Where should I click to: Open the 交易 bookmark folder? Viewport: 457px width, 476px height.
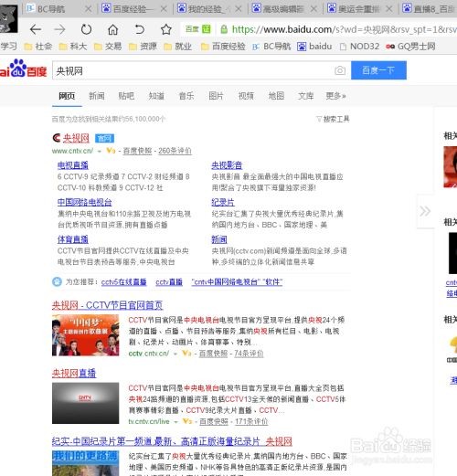coord(108,47)
